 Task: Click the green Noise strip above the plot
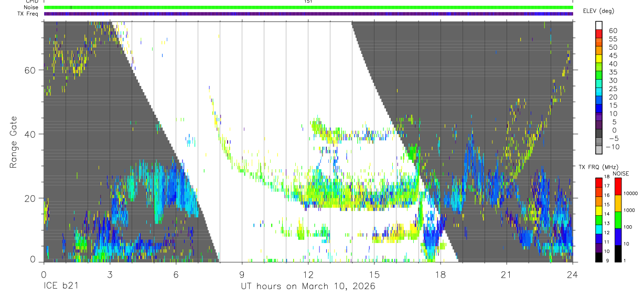coord(308,7)
